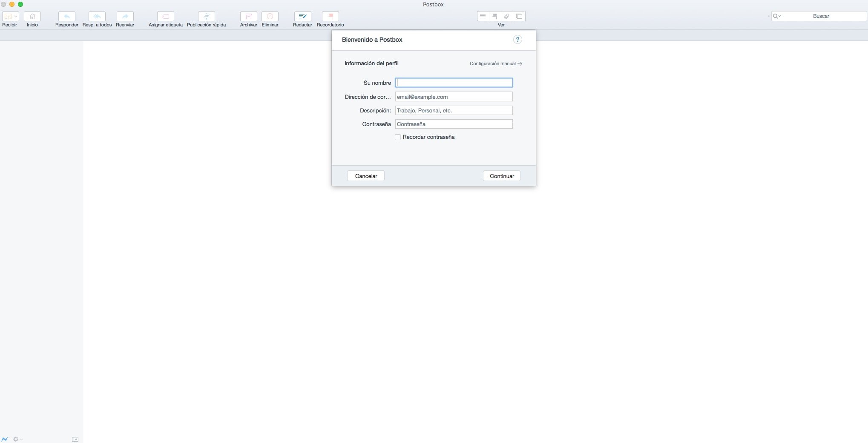The image size is (868, 443).
Task: Click the Continuar button
Action: click(x=502, y=176)
